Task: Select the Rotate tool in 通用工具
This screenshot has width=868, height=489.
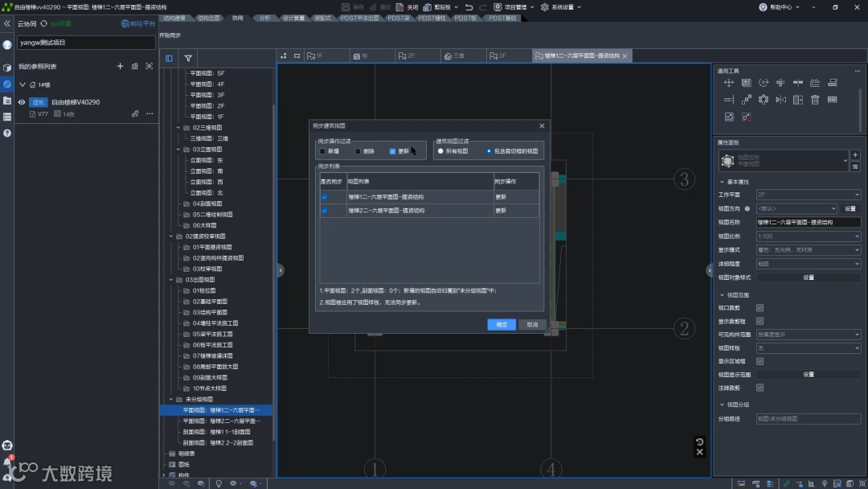Action: 764,83
